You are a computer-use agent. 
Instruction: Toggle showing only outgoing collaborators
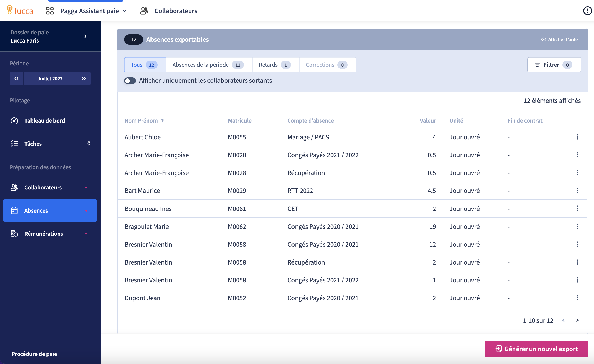[130, 81]
